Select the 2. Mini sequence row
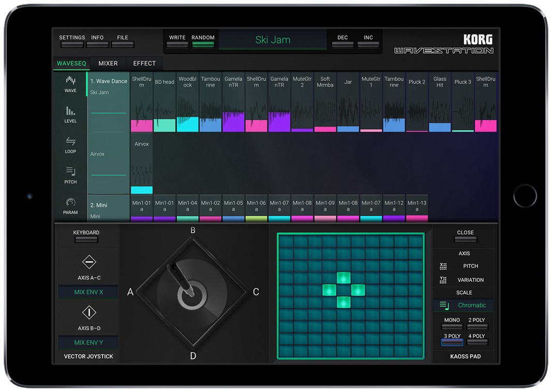 (x=109, y=208)
